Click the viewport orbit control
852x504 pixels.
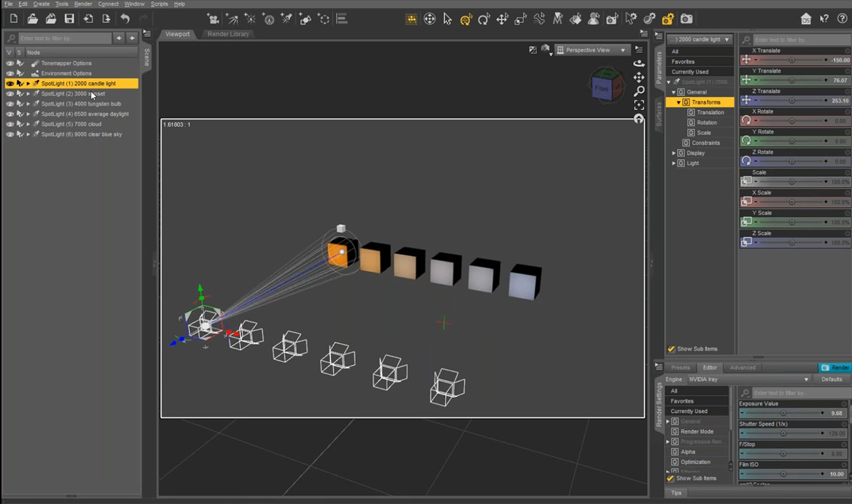[639, 64]
